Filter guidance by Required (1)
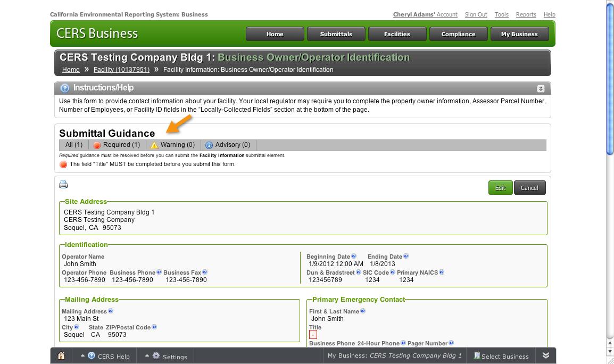 117,145
